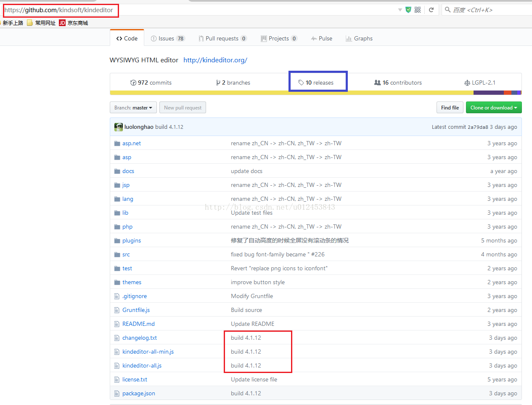View the 16 contributors link

tap(398, 83)
